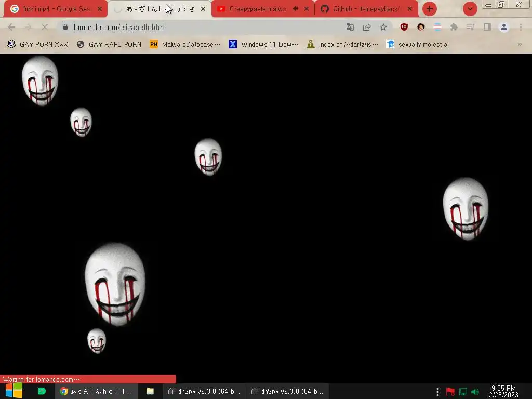Open the striped flag extension icon
This screenshot has height=399, width=532.
tap(437, 27)
